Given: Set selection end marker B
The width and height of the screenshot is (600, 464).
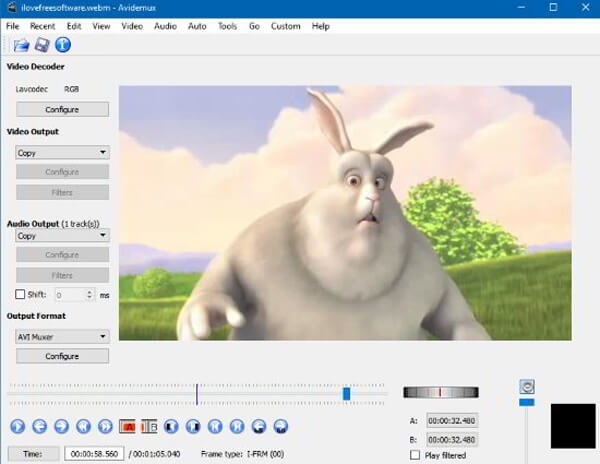Looking at the screenshot, I should coord(149,426).
